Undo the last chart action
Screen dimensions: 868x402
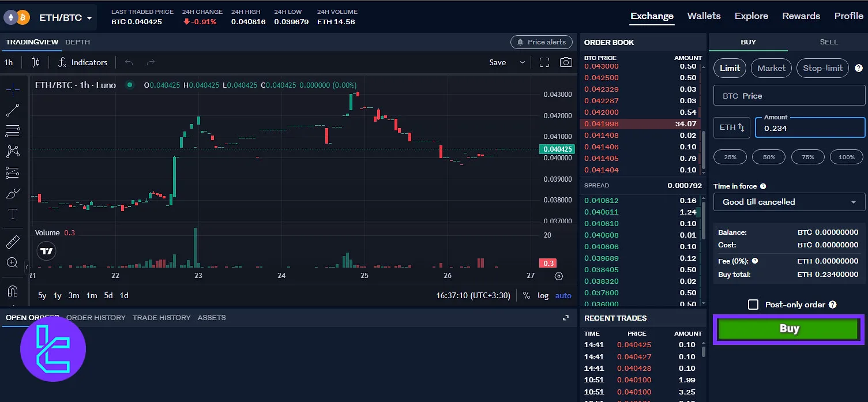click(x=129, y=62)
